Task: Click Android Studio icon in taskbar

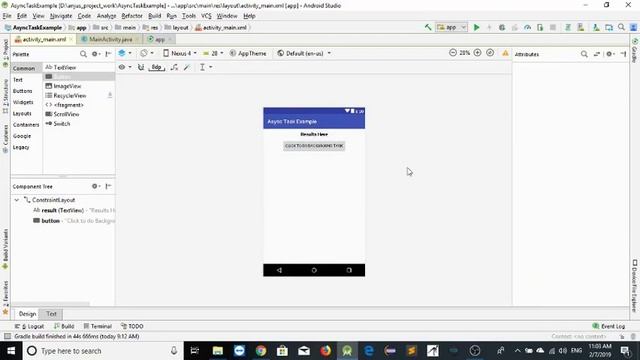Action: pos(347,351)
